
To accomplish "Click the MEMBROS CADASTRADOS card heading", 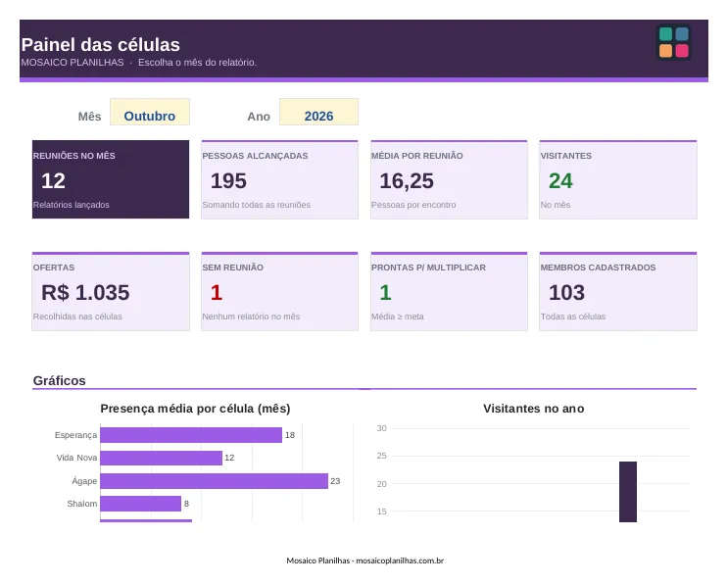I will pos(598,268).
